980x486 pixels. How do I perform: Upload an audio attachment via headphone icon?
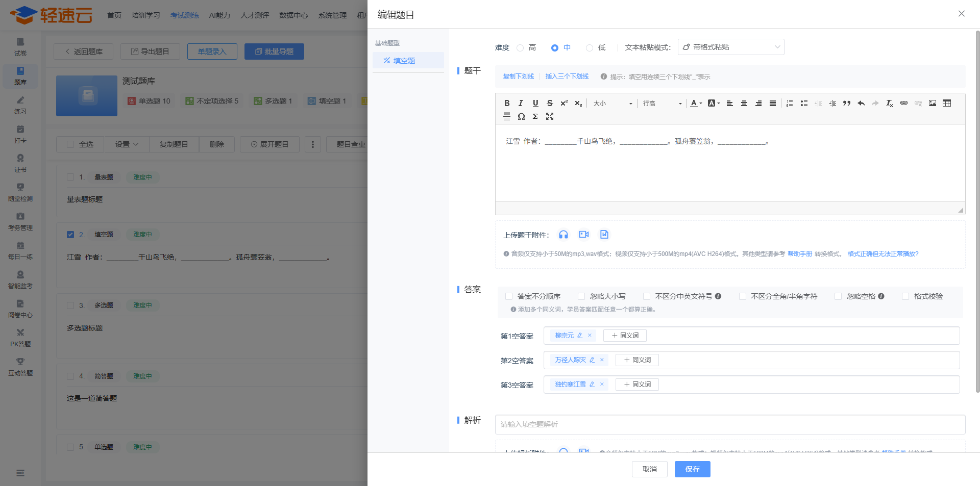pos(563,235)
